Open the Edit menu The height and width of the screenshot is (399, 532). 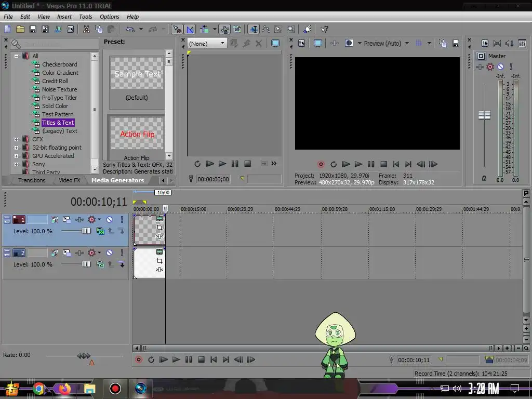click(25, 17)
